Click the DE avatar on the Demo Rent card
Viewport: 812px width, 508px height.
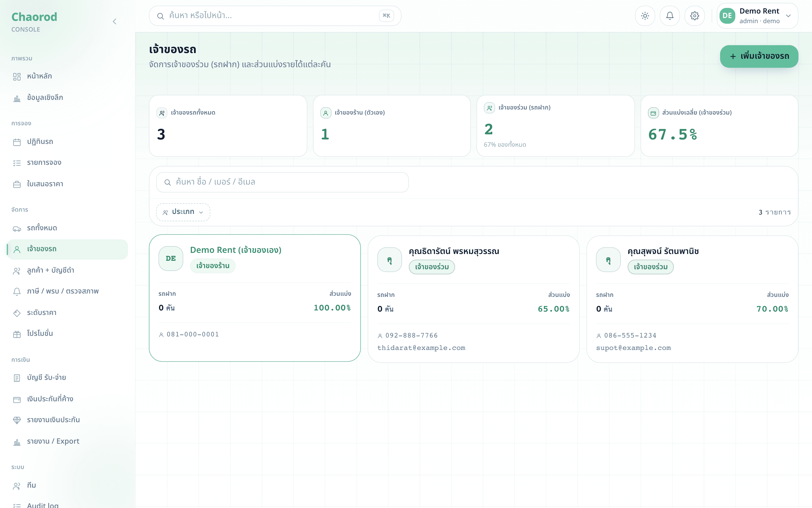click(x=171, y=258)
